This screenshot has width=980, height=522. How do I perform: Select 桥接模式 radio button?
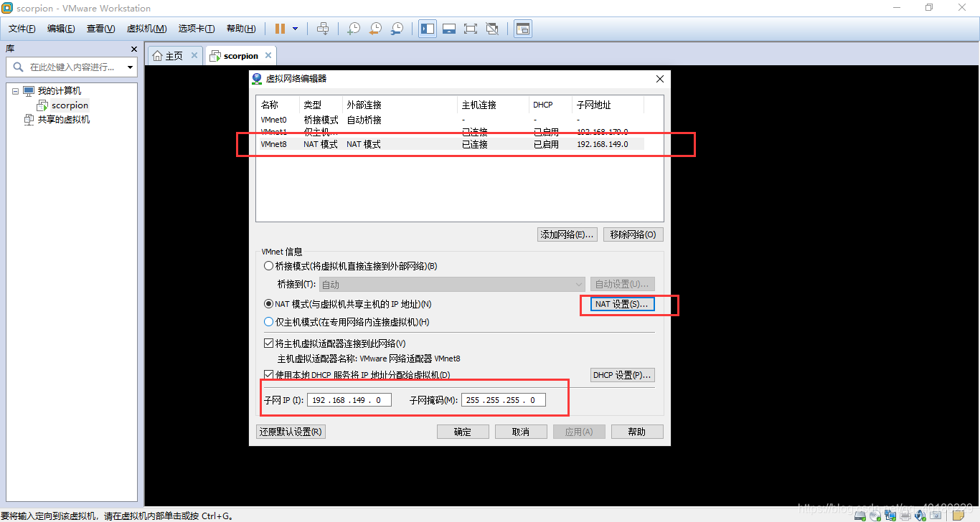(269, 266)
